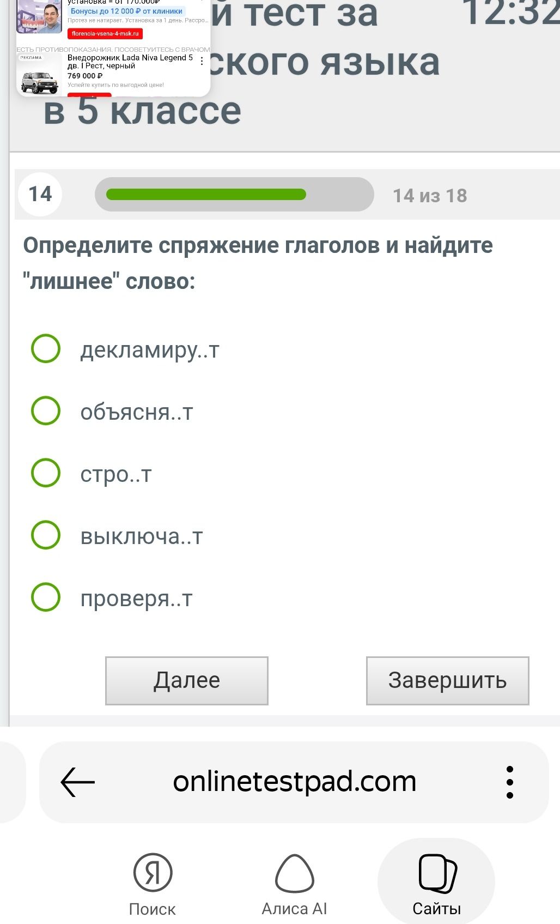Click the Завершить button

click(448, 681)
